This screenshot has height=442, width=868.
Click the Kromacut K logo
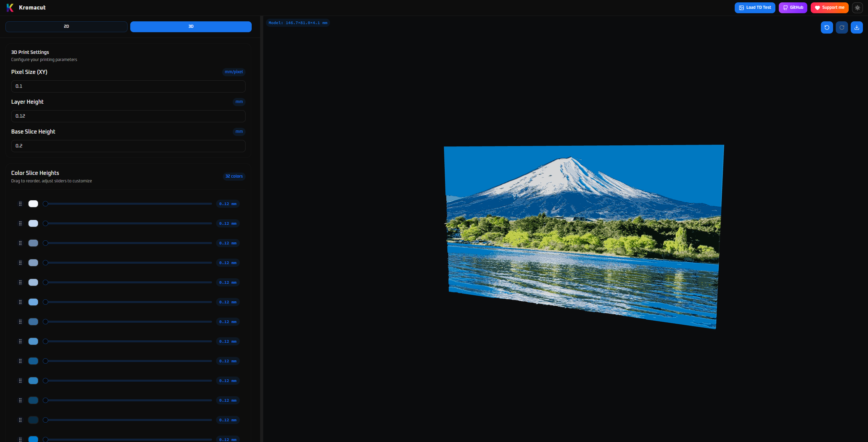click(x=10, y=7)
